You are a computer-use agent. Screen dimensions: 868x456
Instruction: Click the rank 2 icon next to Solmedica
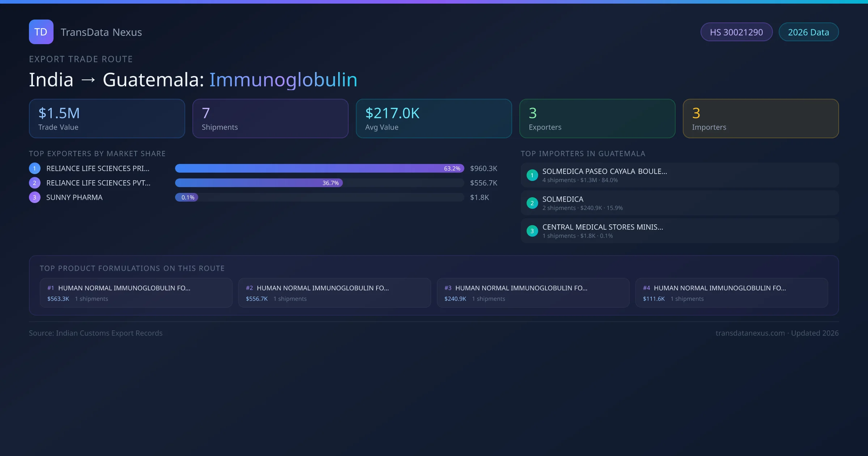coord(532,203)
